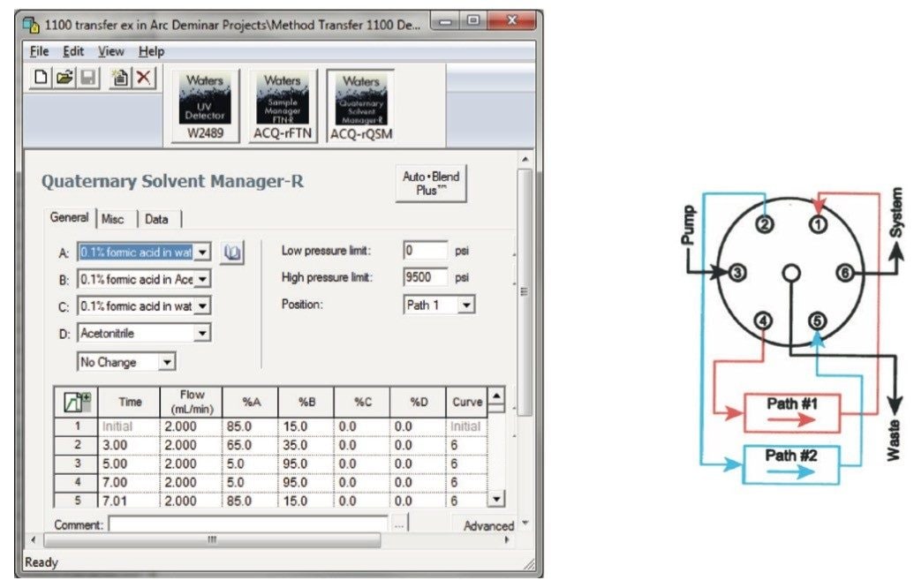Click the horizontal scrollbar left arrow
This screenshot has width=914, height=588.
(x=34, y=539)
